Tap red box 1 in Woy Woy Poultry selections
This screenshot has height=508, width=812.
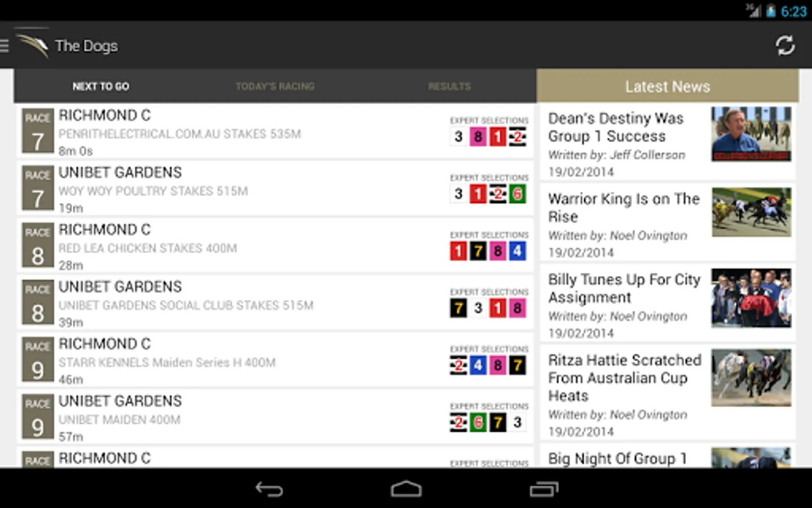coord(478,194)
